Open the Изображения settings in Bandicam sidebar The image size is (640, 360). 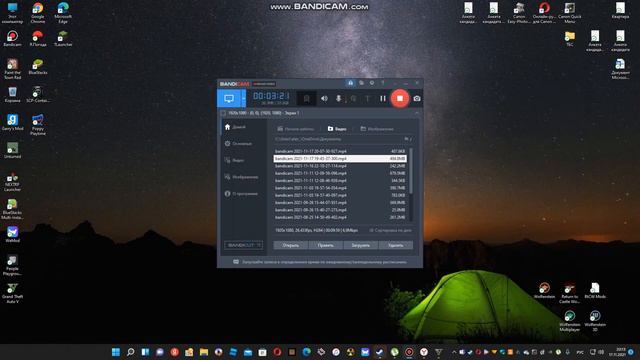(241, 177)
